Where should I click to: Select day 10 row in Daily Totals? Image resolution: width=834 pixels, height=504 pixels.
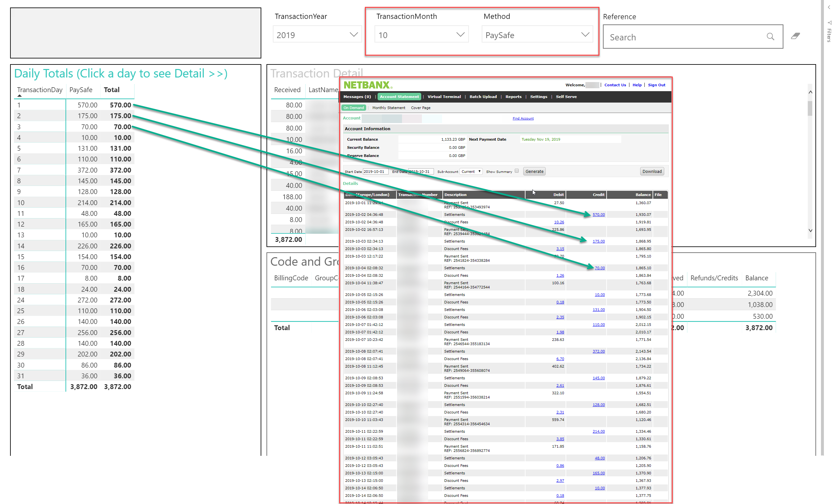74,203
